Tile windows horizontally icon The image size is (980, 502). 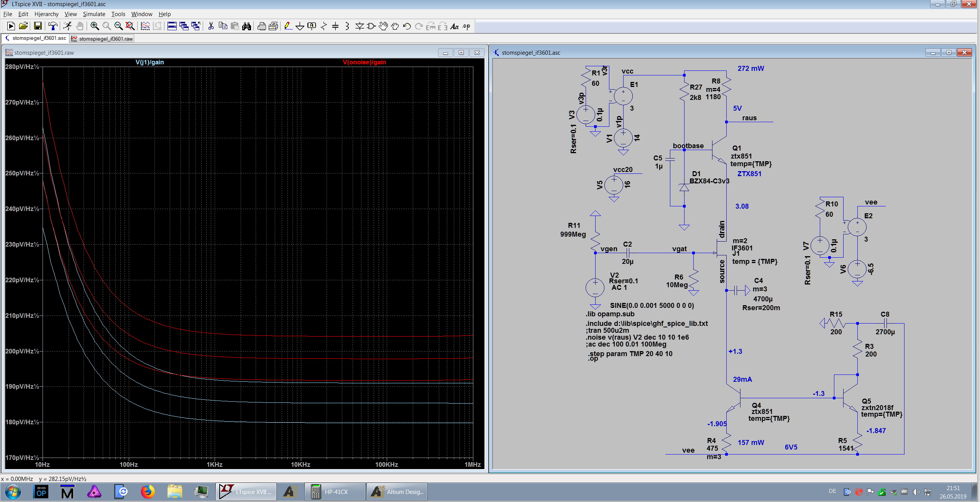172,26
